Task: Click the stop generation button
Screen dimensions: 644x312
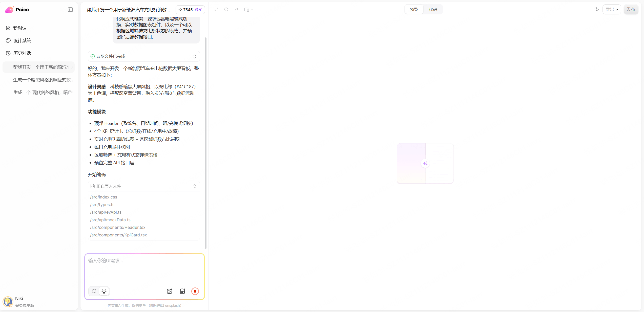Action: coord(195,291)
